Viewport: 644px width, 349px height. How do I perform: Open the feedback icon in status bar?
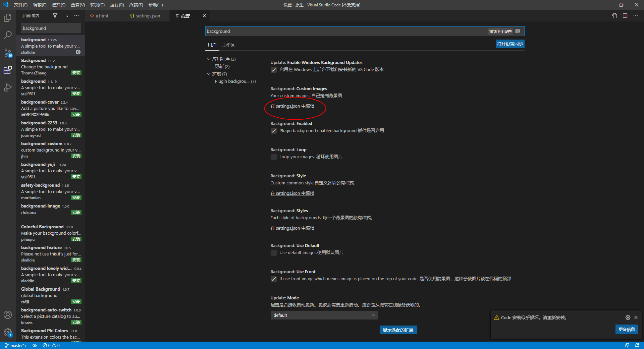click(627, 345)
